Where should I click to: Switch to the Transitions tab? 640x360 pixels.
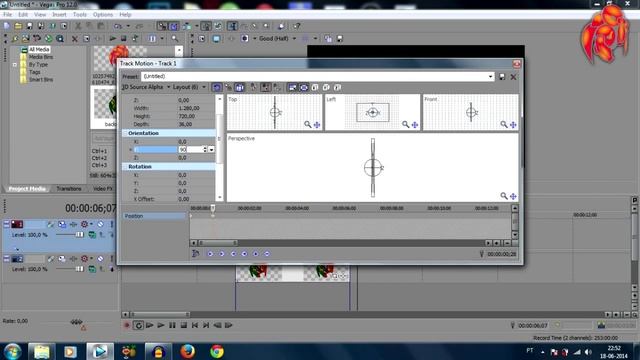click(x=69, y=189)
